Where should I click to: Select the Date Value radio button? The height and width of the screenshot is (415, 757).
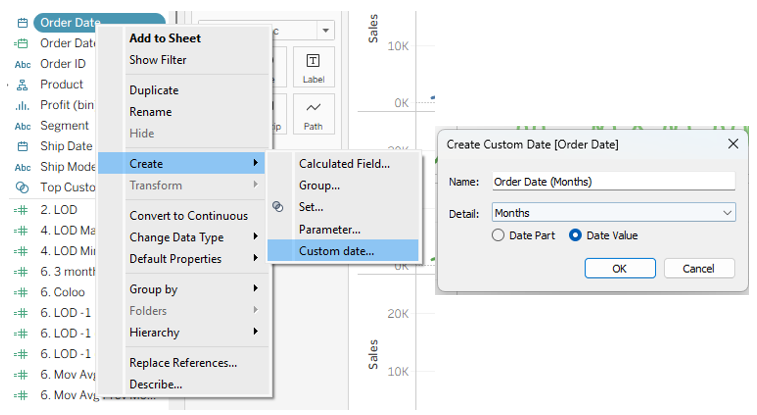click(575, 235)
